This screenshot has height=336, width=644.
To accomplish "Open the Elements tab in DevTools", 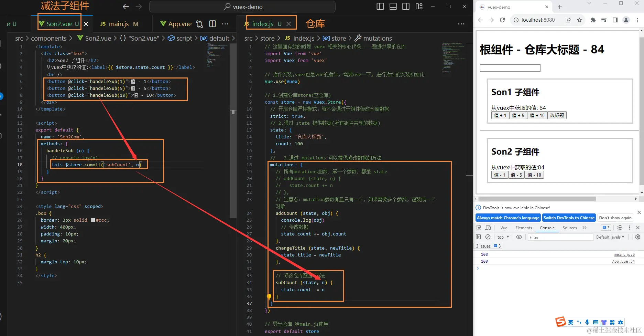I will click(524, 228).
